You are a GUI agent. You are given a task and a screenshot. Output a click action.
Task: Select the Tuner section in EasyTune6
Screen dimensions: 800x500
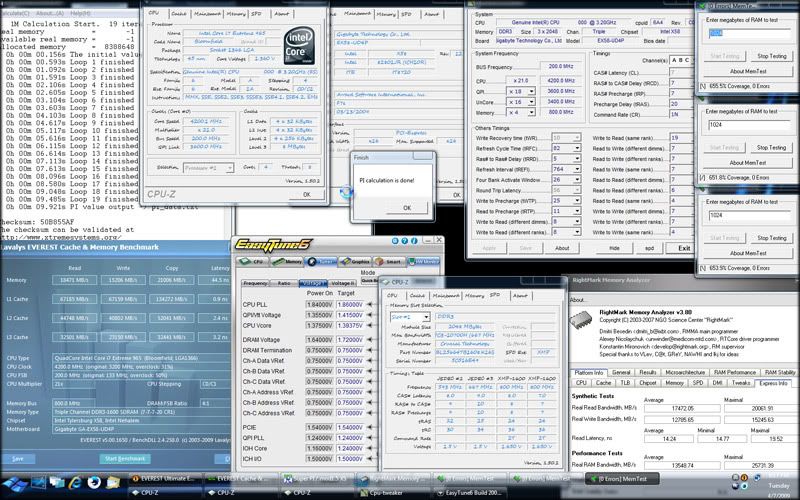[x=321, y=261]
